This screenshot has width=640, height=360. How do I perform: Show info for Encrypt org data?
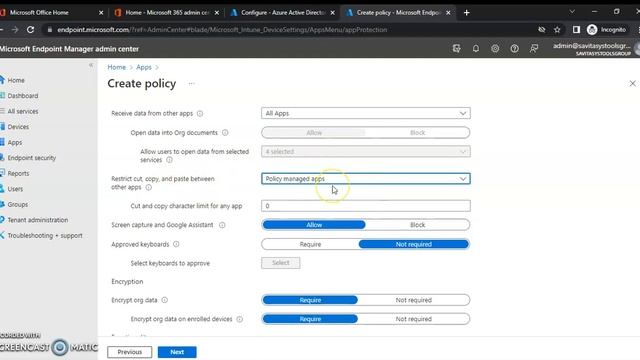tap(164, 300)
